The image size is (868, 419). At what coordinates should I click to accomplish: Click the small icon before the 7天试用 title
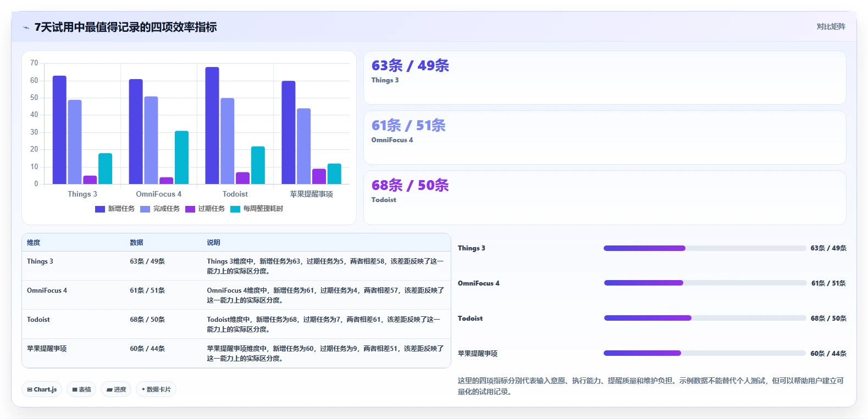pyautogui.click(x=26, y=27)
